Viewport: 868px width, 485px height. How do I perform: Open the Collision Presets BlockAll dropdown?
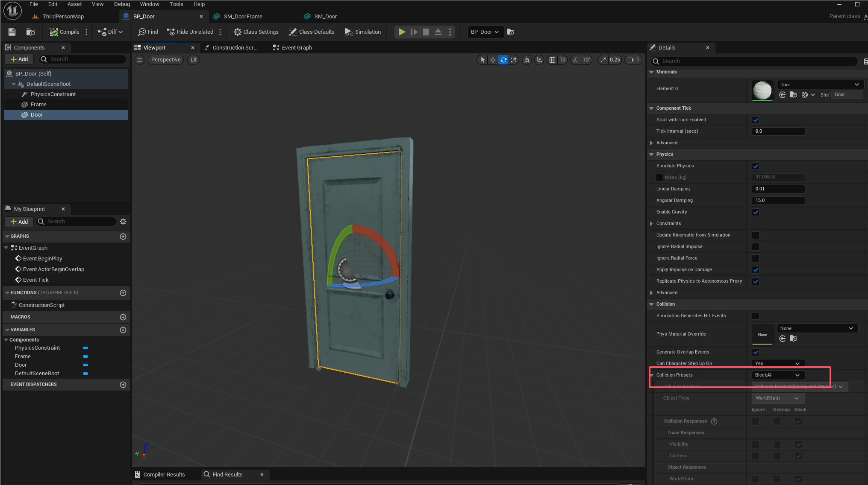pyautogui.click(x=777, y=375)
